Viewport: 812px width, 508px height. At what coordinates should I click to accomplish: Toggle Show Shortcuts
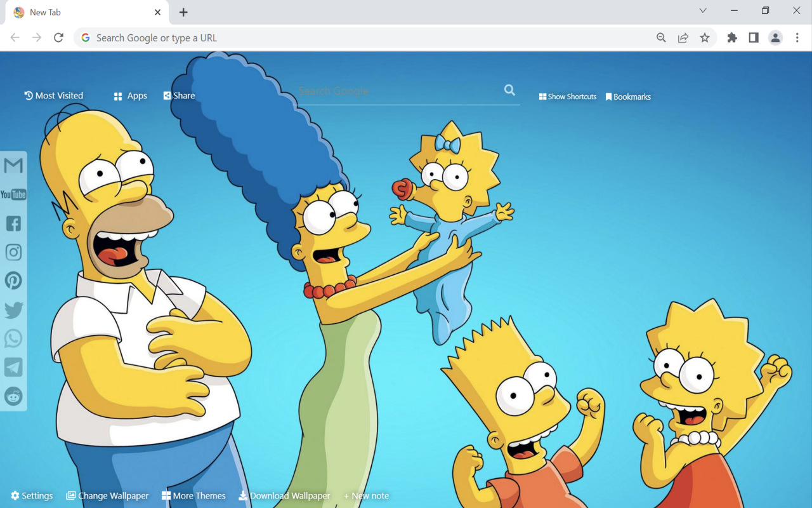568,97
